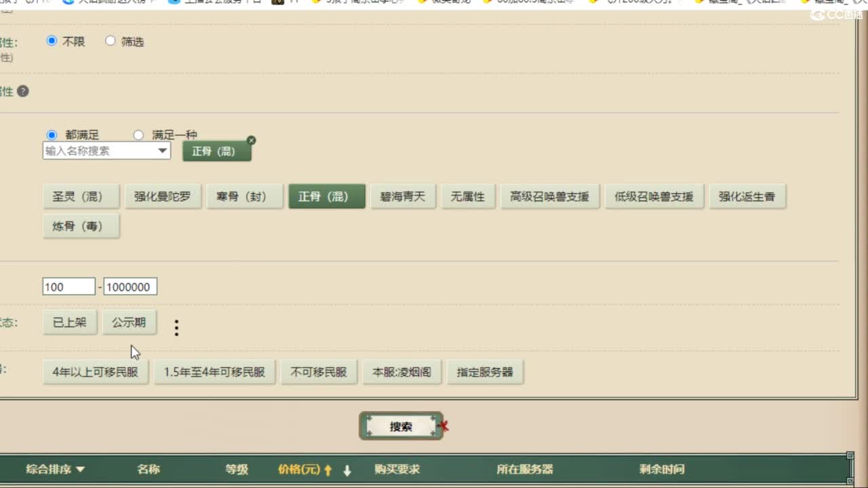Open the question-mark help icon beside 属性

pos(23,91)
